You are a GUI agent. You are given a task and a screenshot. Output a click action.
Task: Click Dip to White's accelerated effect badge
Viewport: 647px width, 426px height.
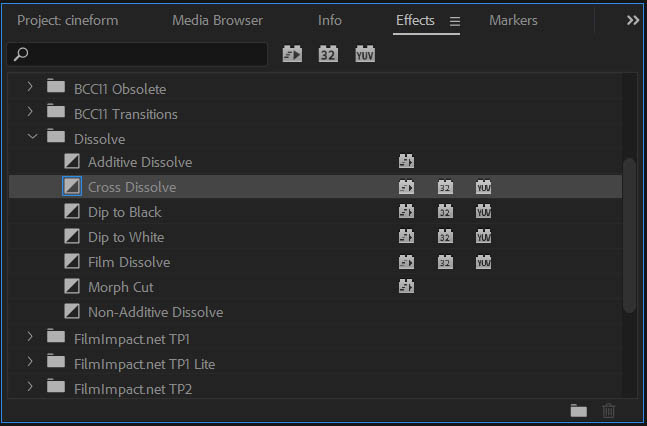406,237
